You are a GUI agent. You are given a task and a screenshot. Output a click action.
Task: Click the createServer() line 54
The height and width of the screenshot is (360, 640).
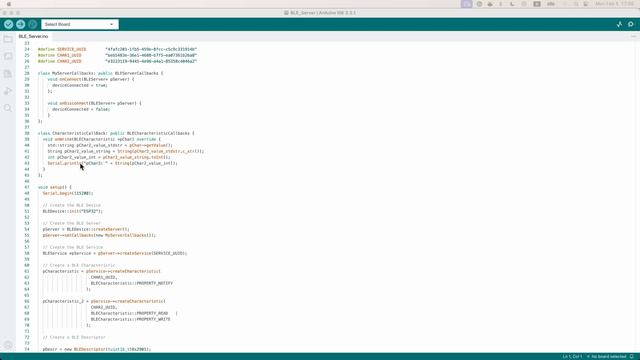86,229
